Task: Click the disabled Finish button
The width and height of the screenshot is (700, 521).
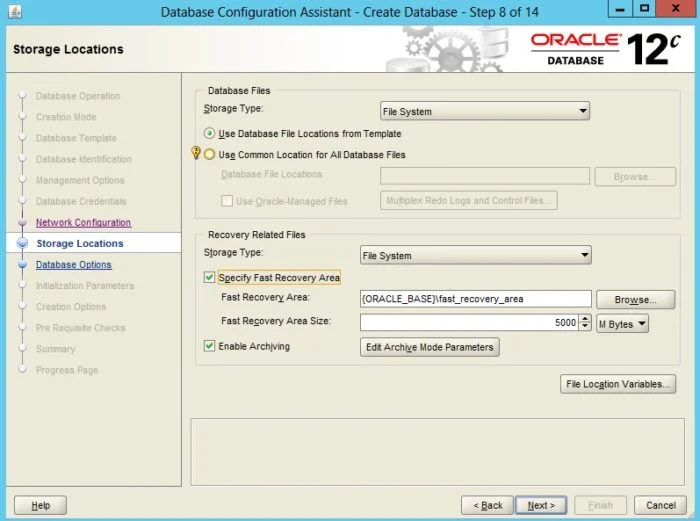Action: click(600, 505)
